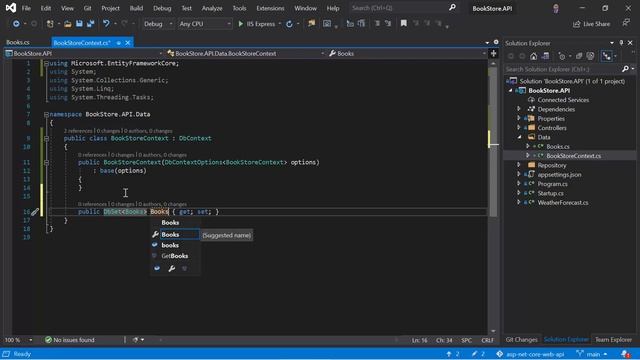Screen dimensions: 640x360
Task: Click the Collapse All icon in Solution Explorer
Action: pyautogui.click(x=579, y=56)
